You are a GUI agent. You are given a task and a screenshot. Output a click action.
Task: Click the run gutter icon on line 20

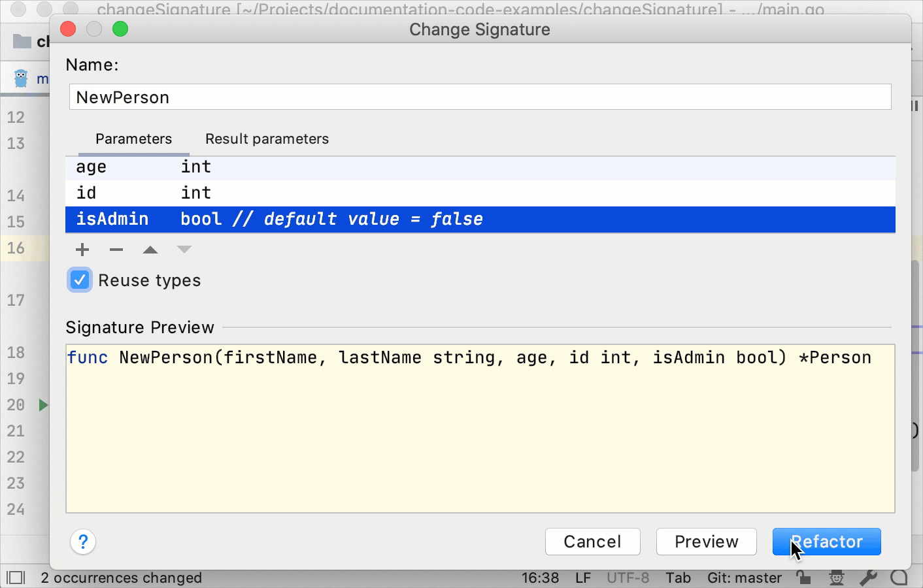click(x=43, y=405)
